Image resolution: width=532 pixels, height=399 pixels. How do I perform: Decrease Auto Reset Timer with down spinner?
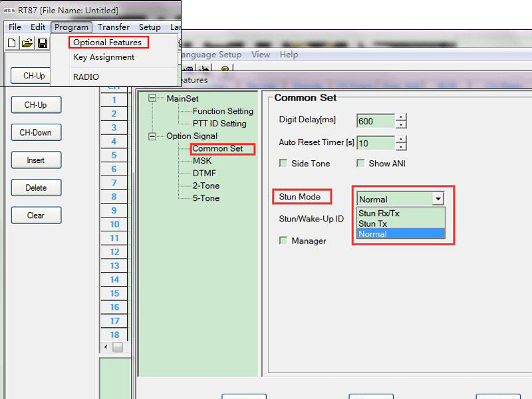(x=400, y=146)
